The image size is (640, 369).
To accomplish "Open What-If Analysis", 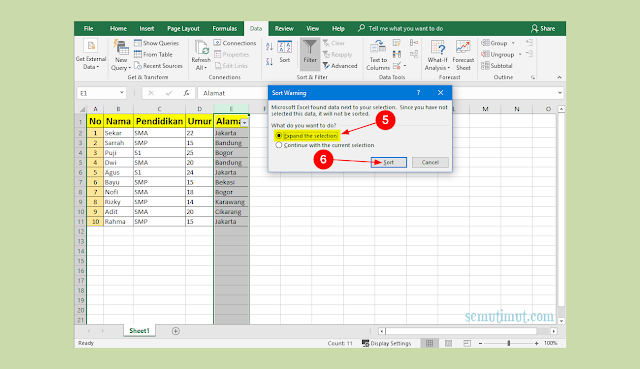I will (x=437, y=55).
